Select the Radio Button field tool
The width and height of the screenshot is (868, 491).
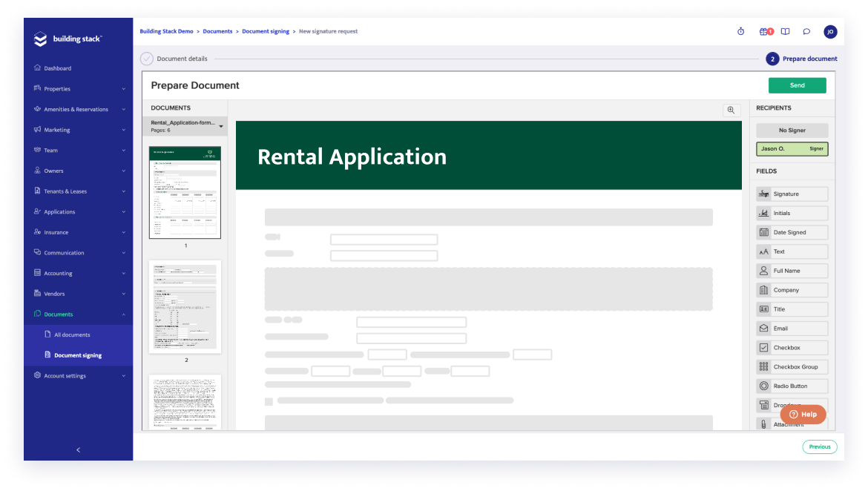click(792, 386)
